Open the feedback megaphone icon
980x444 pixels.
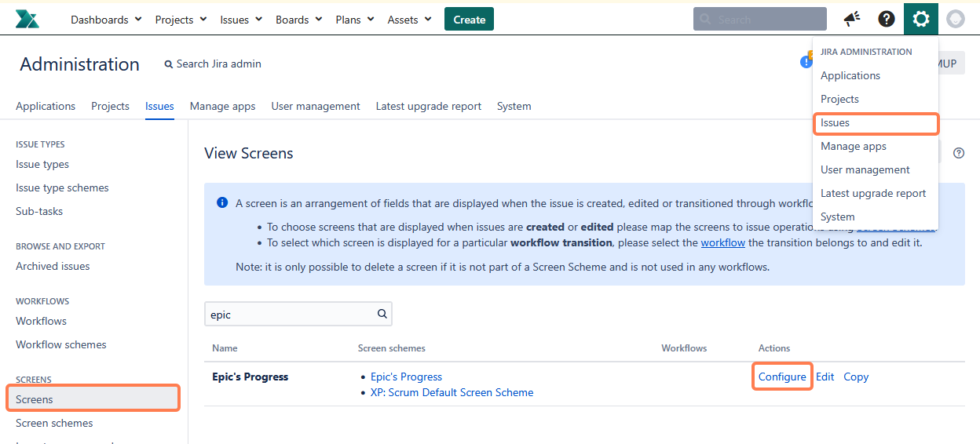tap(851, 20)
